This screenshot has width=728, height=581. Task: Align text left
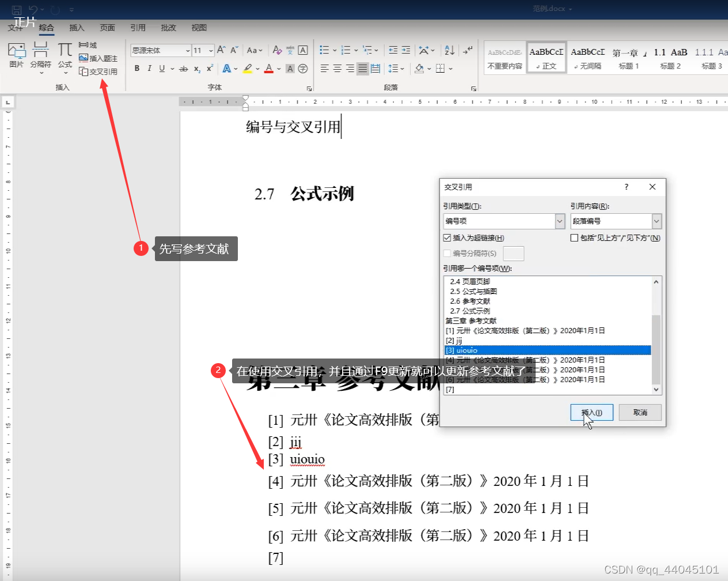pyautogui.click(x=325, y=69)
